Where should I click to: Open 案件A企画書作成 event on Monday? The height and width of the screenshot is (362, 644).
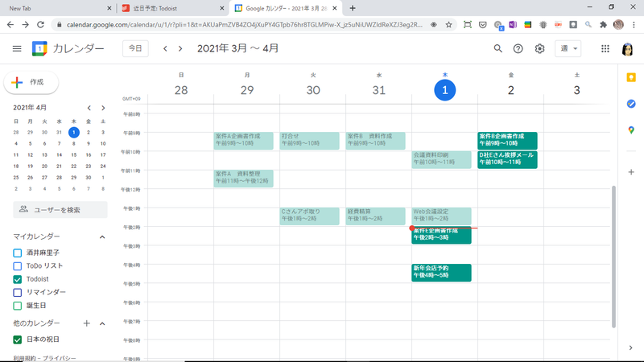point(244,140)
